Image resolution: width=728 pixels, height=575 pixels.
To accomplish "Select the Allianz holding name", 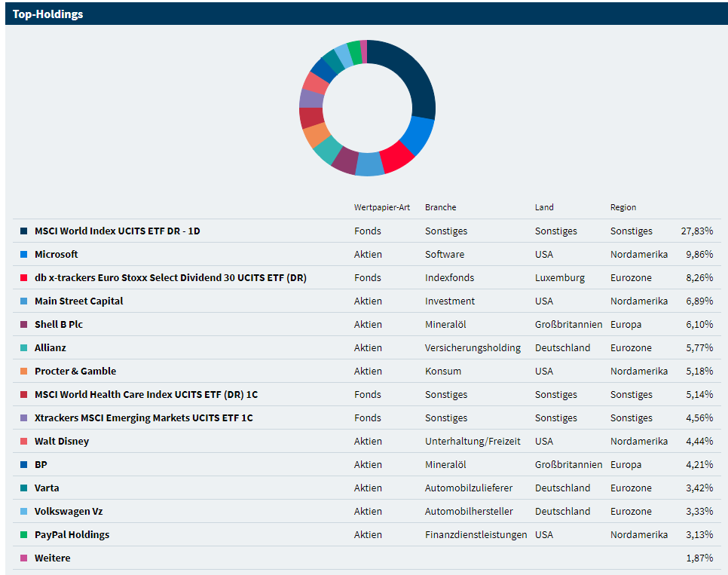I will [x=50, y=348].
